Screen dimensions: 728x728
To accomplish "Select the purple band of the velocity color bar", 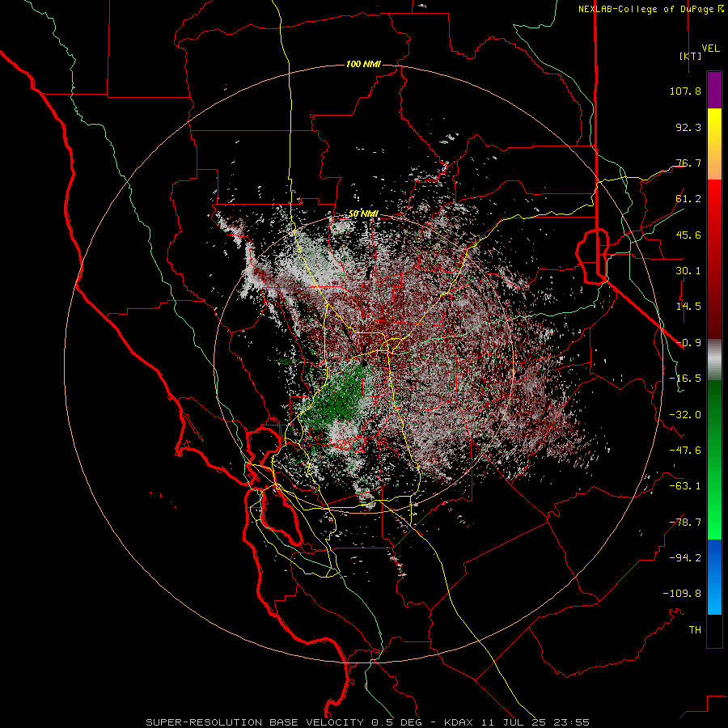I will [x=714, y=91].
